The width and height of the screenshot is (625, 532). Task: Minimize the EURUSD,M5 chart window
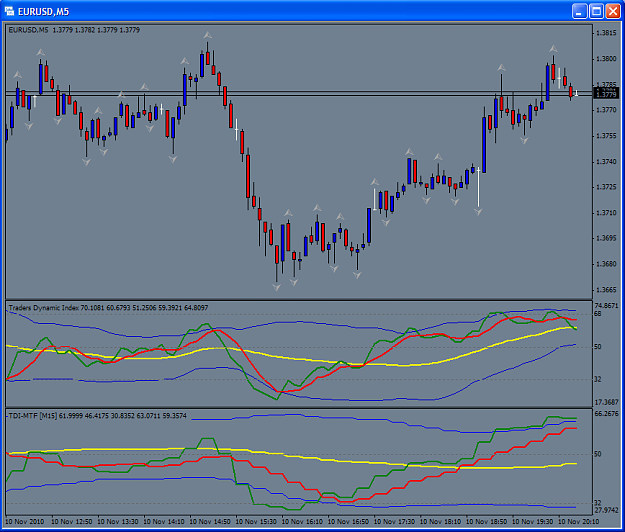[579, 11]
